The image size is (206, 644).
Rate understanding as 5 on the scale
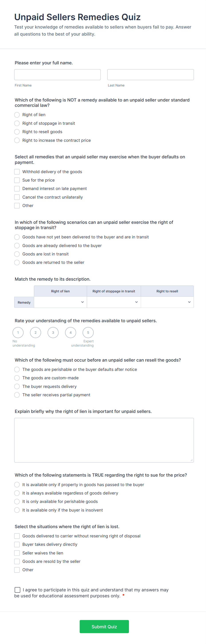click(x=88, y=332)
